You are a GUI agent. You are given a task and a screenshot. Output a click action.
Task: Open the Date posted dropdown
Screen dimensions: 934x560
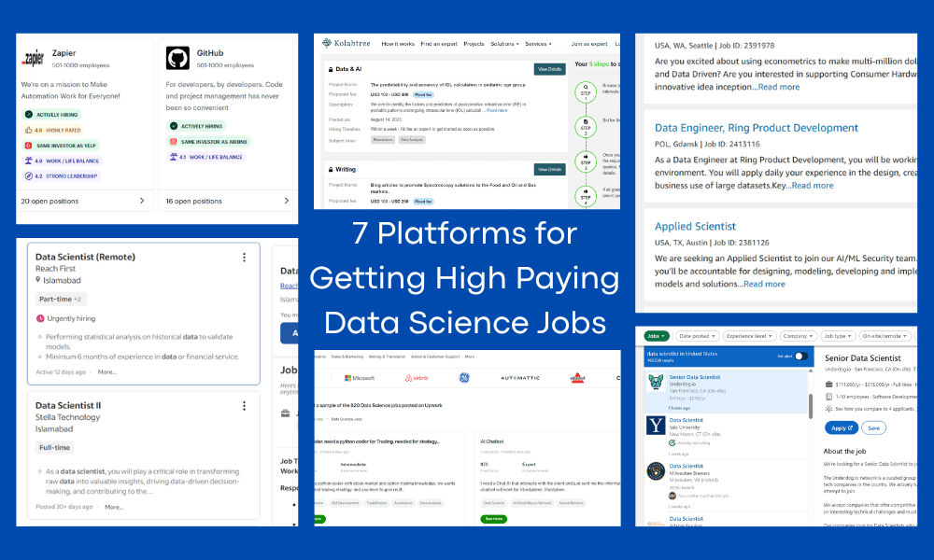(699, 336)
